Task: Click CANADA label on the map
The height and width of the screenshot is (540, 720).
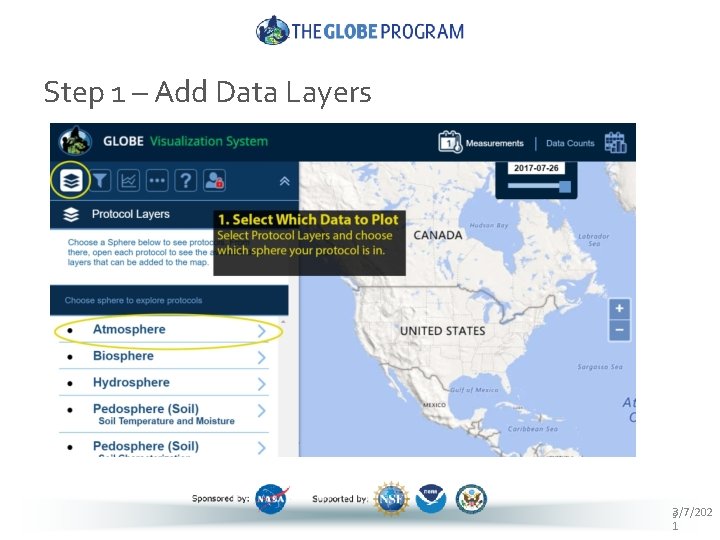Action: 438,235
